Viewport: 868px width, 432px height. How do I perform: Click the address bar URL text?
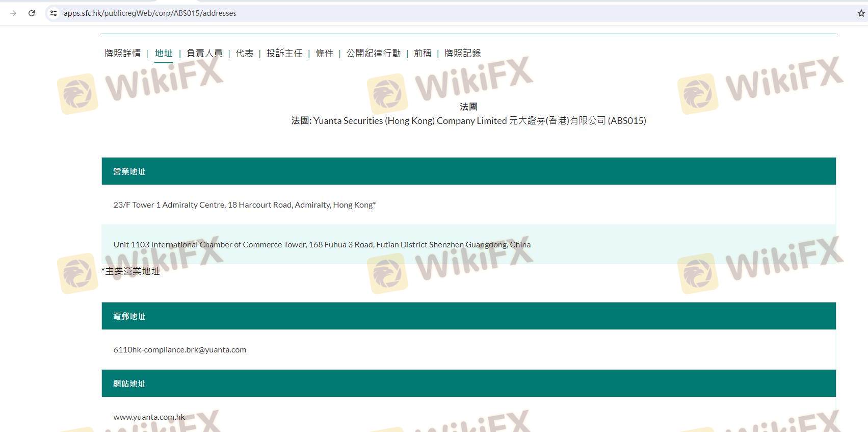click(150, 13)
